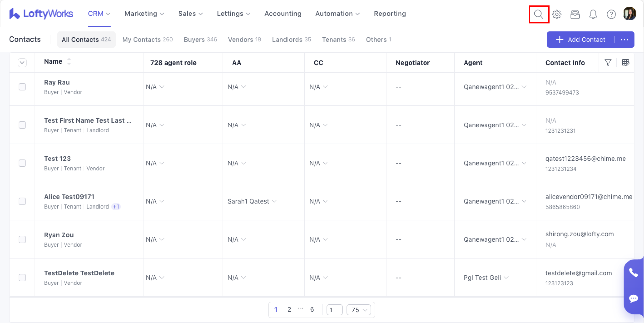Click the filter funnel icon in table header
Screen dimensions: 644x323
pyautogui.click(x=608, y=63)
